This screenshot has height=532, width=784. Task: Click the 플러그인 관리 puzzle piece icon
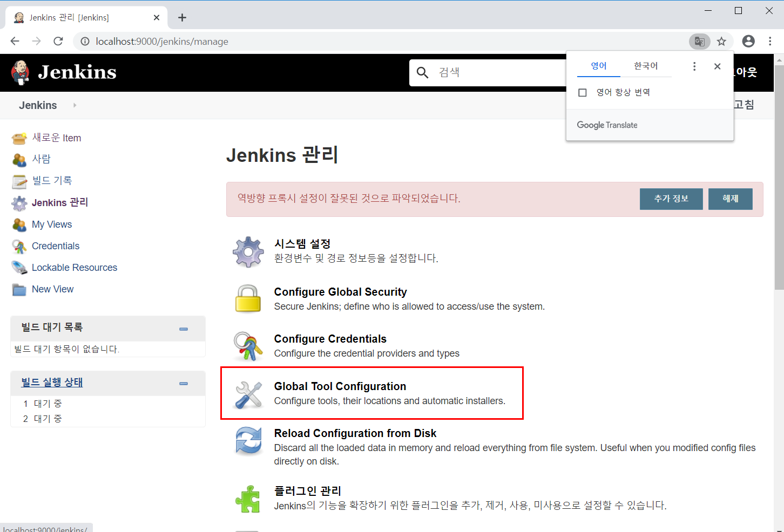pos(248,499)
